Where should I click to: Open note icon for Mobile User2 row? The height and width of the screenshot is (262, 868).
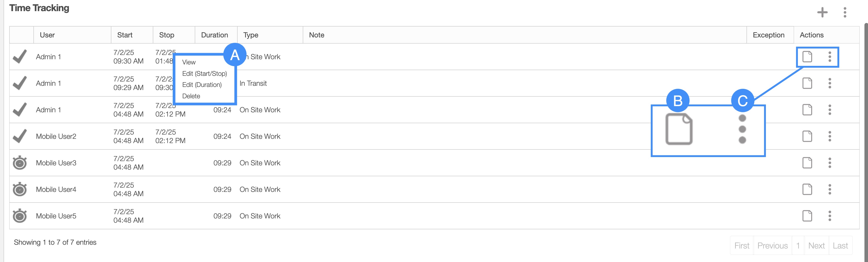[807, 136]
